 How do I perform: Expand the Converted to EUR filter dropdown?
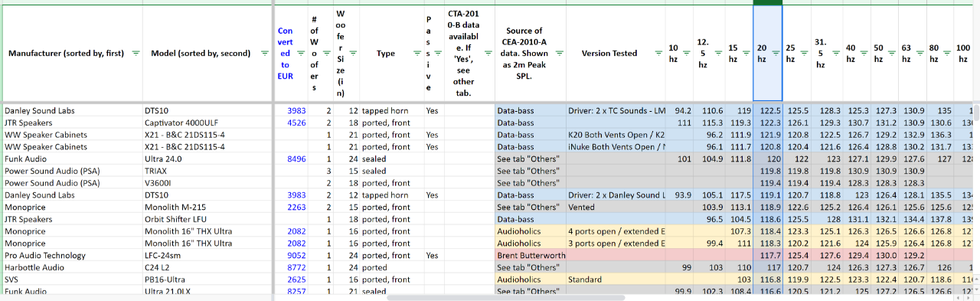pos(301,54)
